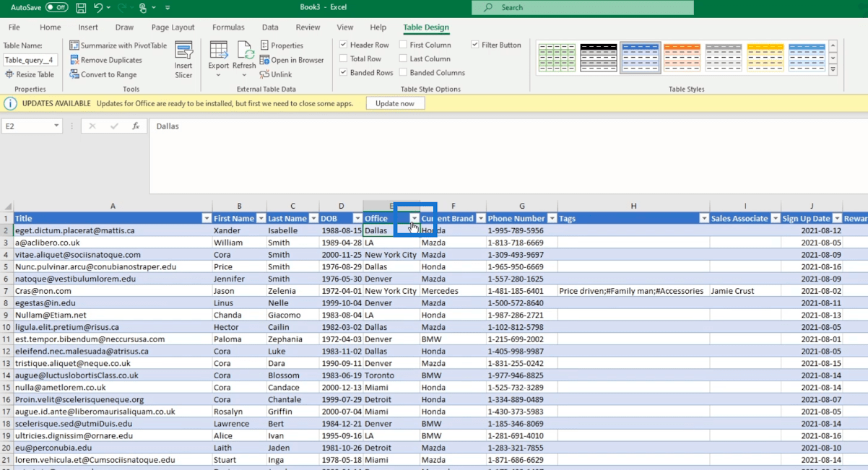Click the Update now button

click(395, 103)
